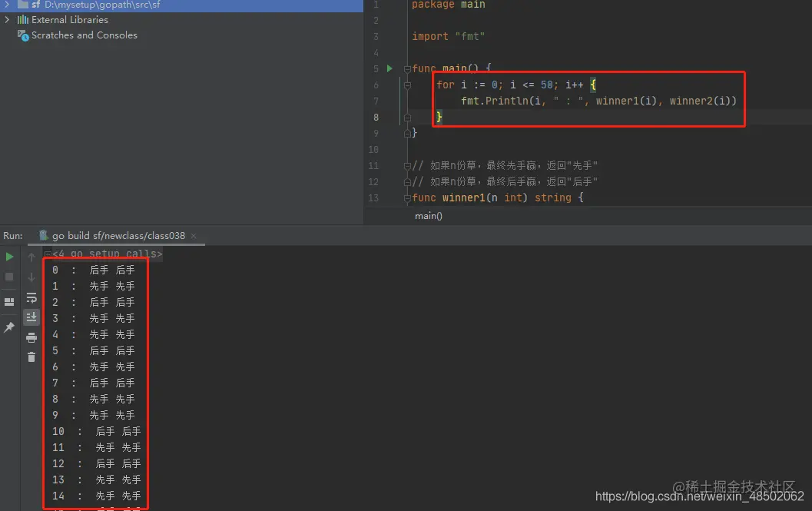Toggle scroll to end of output
Screen dimensions: 812x511
pos(31,317)
